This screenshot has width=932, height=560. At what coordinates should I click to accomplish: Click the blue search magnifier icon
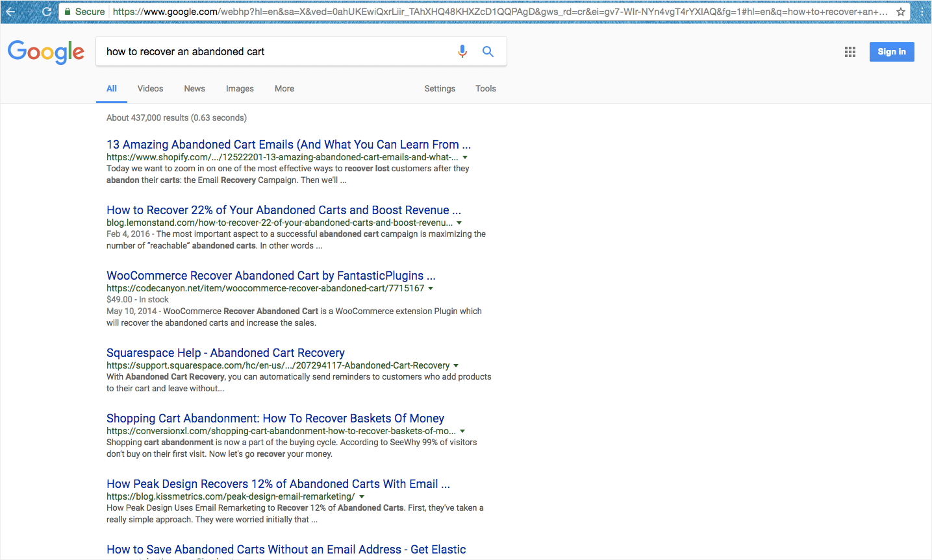488,51
